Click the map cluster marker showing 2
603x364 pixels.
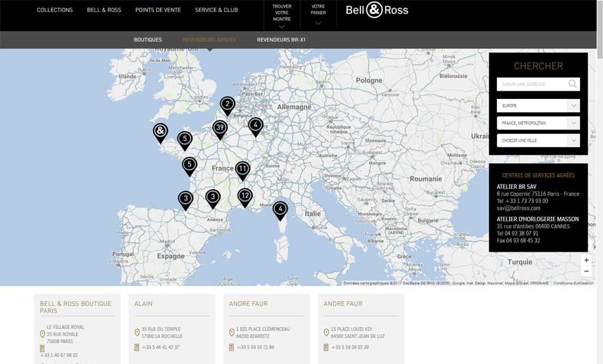pos(227,105)
